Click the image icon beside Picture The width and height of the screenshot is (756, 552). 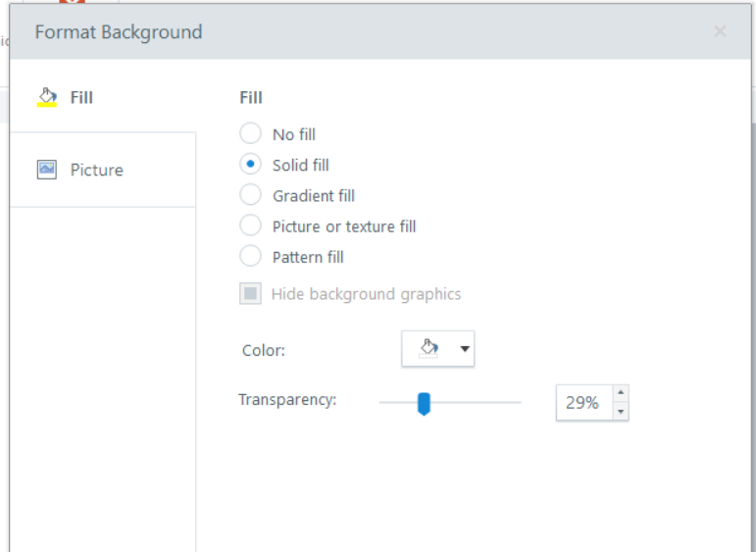coord(46,170)
